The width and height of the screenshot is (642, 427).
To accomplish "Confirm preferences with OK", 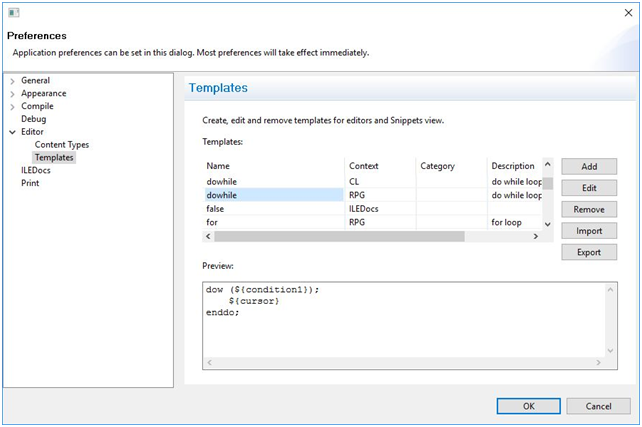I will point(528,406).
